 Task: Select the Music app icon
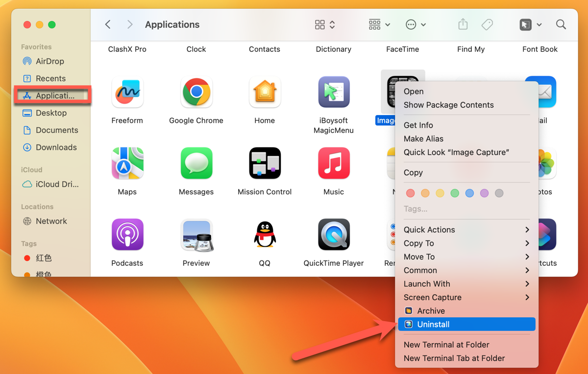coord(334,163)
